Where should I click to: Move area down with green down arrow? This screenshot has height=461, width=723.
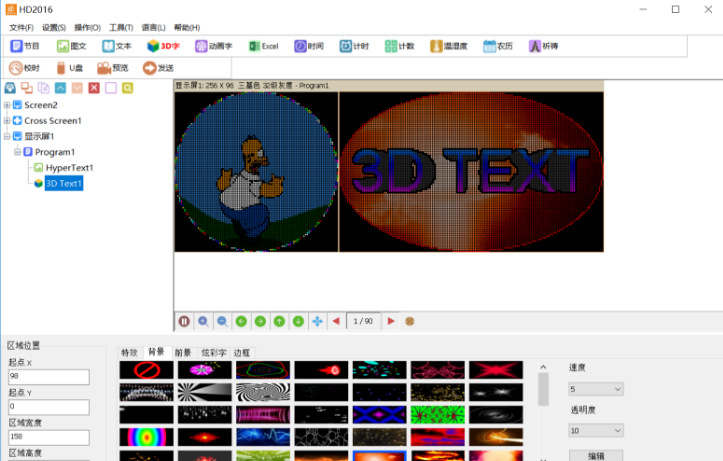pyautogui.click(x=298, y=321)
